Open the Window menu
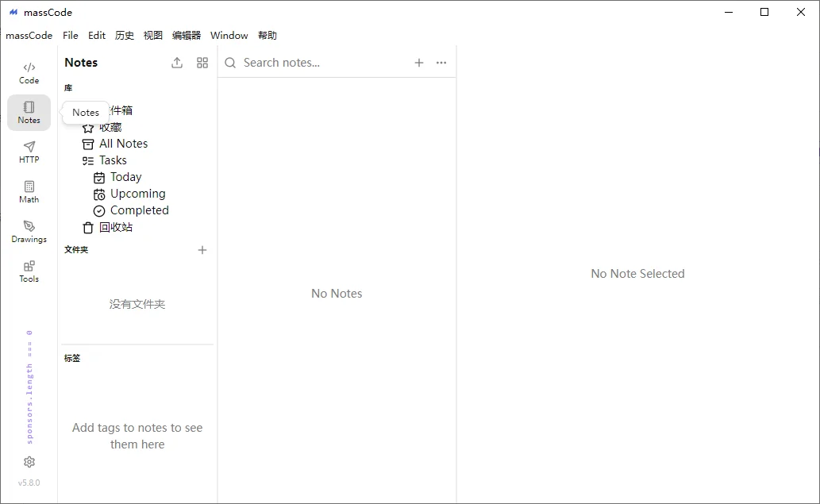This screenshot has width=820, height=504. pos(229,36)
